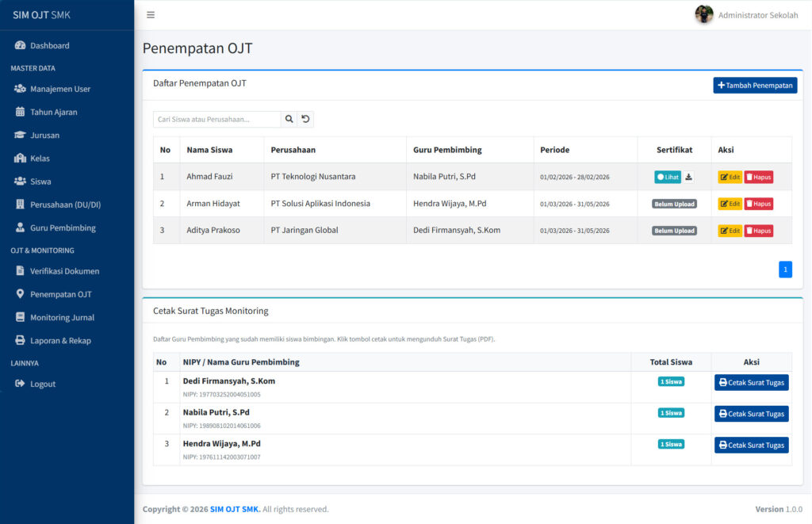812x524 pixels.
Task: Edit Arman Hidayat's placement
Action: pyautogui.click(x=730, y=204)
